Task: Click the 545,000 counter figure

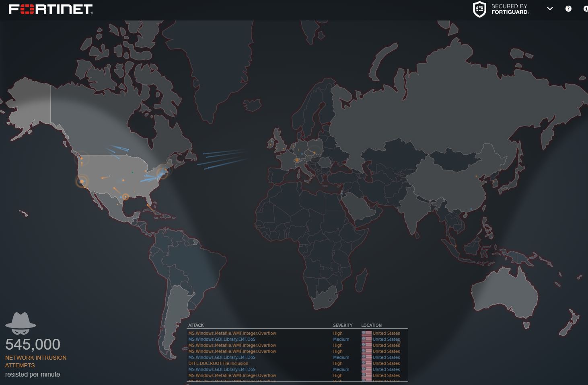Action: [33, 345]
